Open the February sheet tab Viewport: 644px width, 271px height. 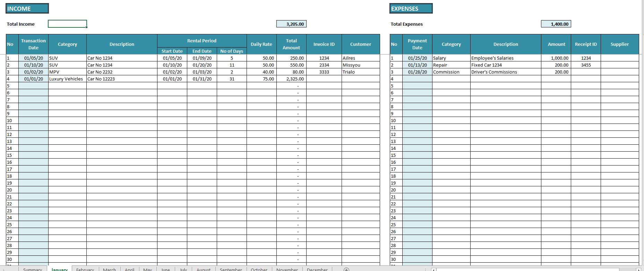coord(85,269)
